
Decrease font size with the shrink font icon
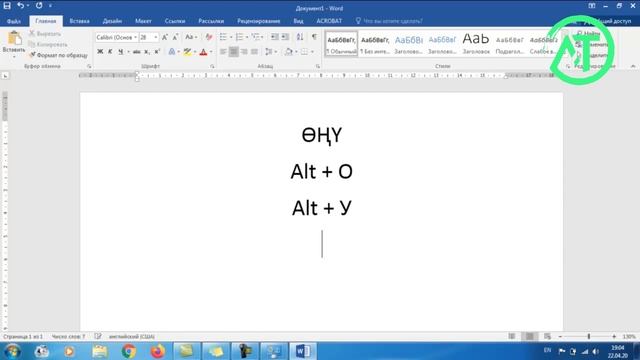(175, 37)
